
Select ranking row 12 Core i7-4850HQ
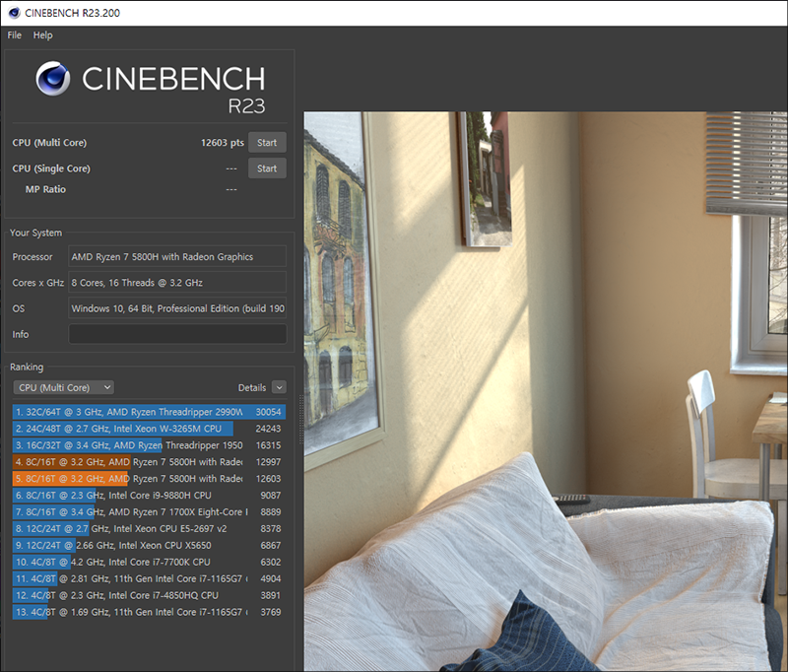pos(149,595)
